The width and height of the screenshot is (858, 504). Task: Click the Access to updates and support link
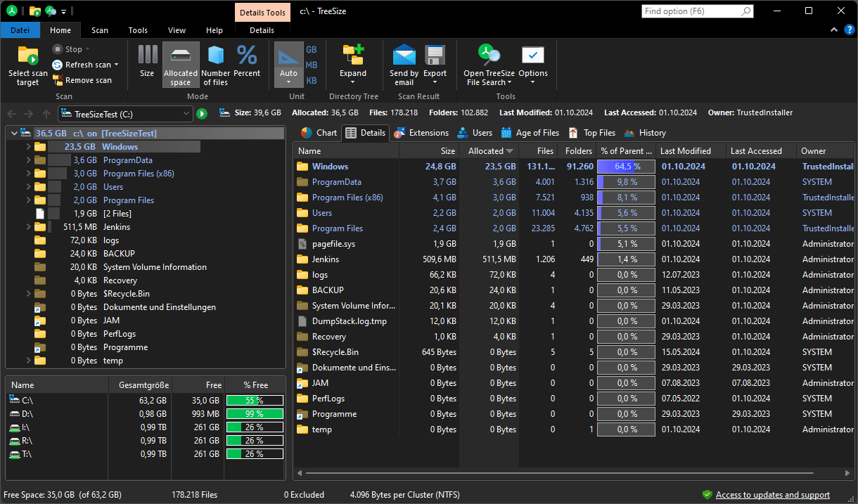[772, 494]
